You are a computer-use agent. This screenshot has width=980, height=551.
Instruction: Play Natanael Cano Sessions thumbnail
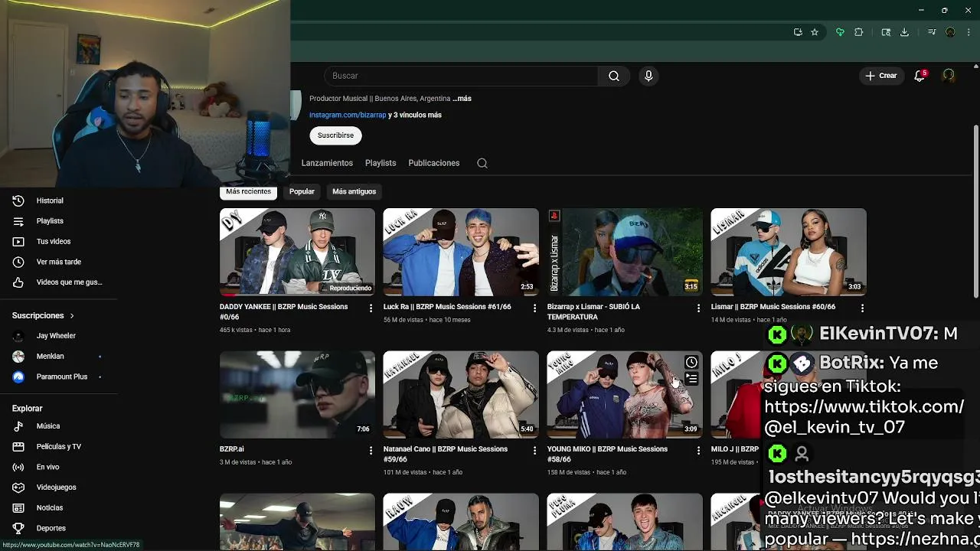(461, 394)
